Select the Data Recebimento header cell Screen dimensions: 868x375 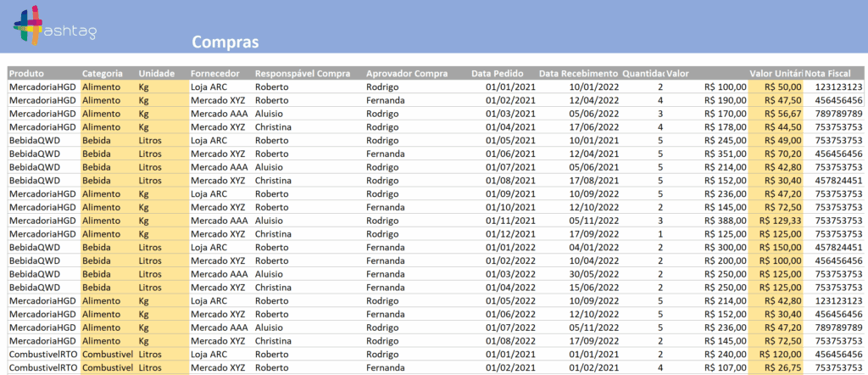(x=578, y=73)
